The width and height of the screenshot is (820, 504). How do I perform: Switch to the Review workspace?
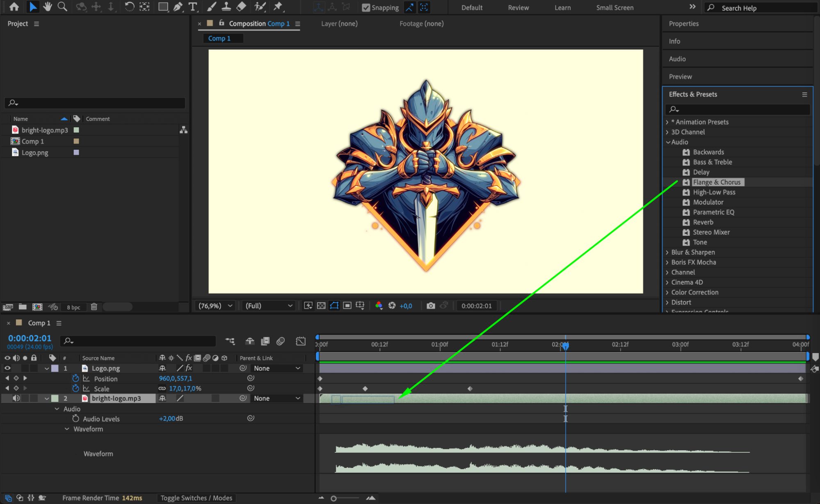(x=518, y=8)
